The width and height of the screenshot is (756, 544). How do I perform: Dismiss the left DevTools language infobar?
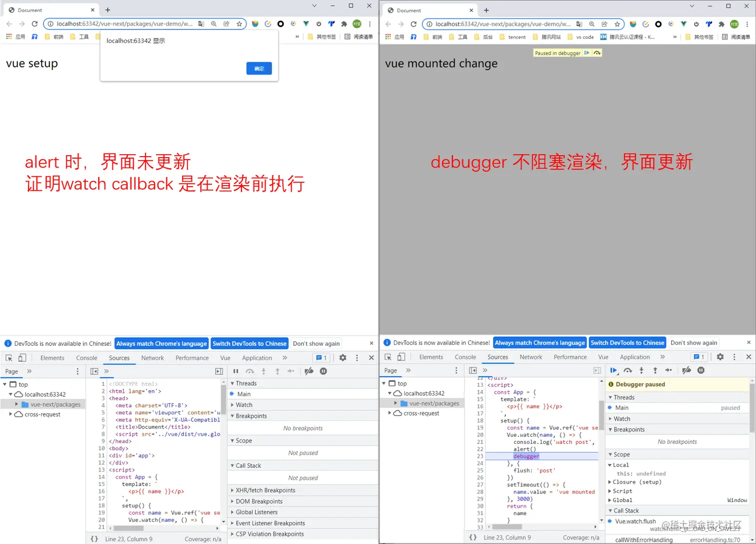pyautogui.click(x=371, y=343)
